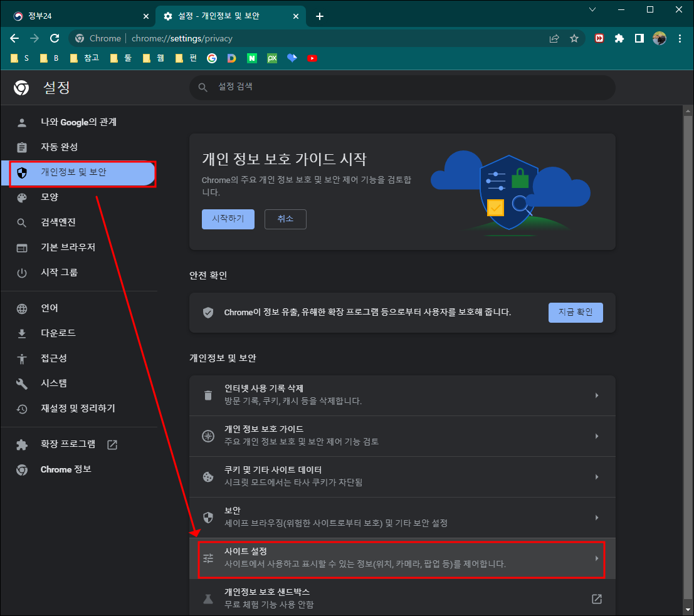Expand the 쿠키 및 기타 사이트 데이터 section
The image size is (694, 616).
[x=402, y=476]
